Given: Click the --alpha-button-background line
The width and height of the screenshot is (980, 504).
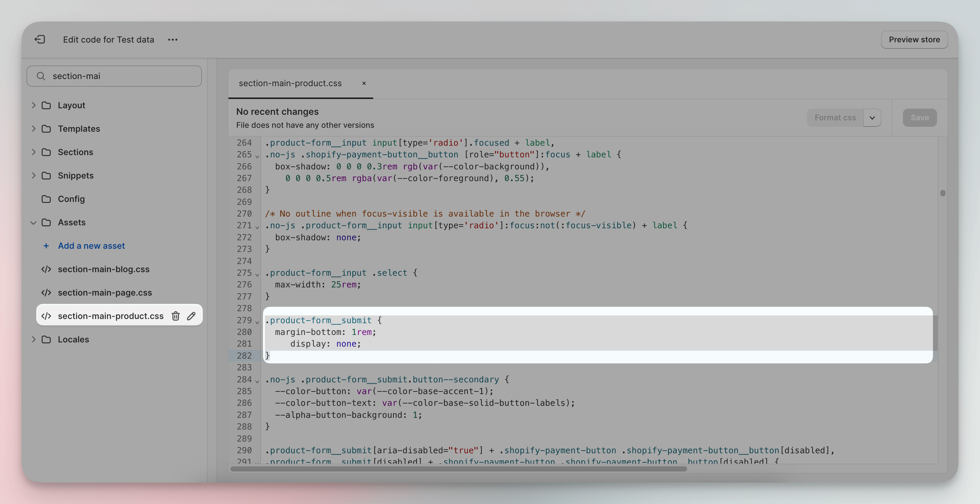Looking at the screenshot, I should point(348,415).
